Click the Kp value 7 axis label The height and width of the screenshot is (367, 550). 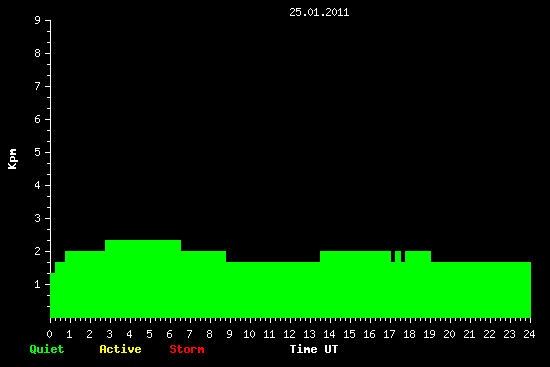(x=38, y=86)
